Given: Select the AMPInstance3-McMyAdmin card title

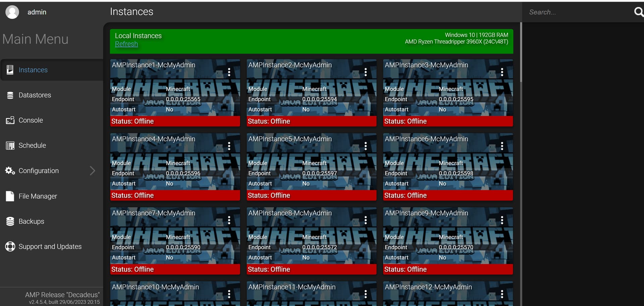Looking at the screenshot, I should point(427,65).
